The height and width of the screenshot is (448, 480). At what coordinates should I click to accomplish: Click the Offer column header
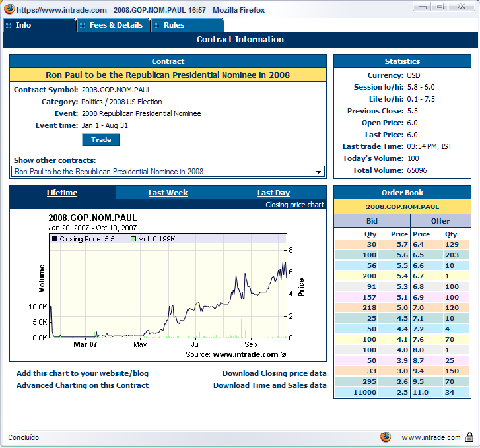tap(440, 221)
